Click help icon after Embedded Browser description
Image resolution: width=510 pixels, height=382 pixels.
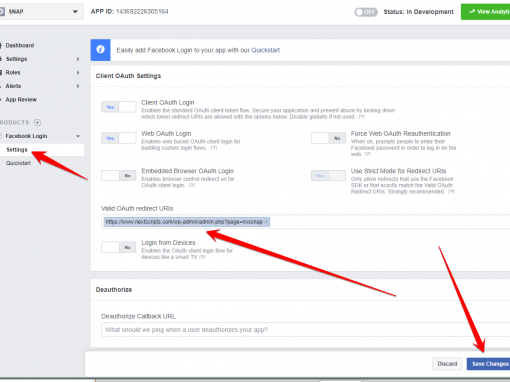click(192, 185)
